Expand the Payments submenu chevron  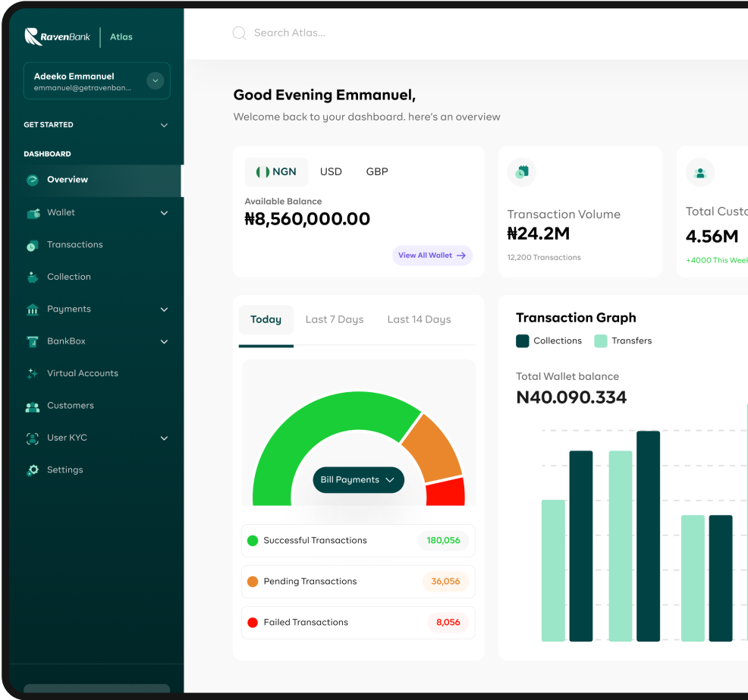164,309
